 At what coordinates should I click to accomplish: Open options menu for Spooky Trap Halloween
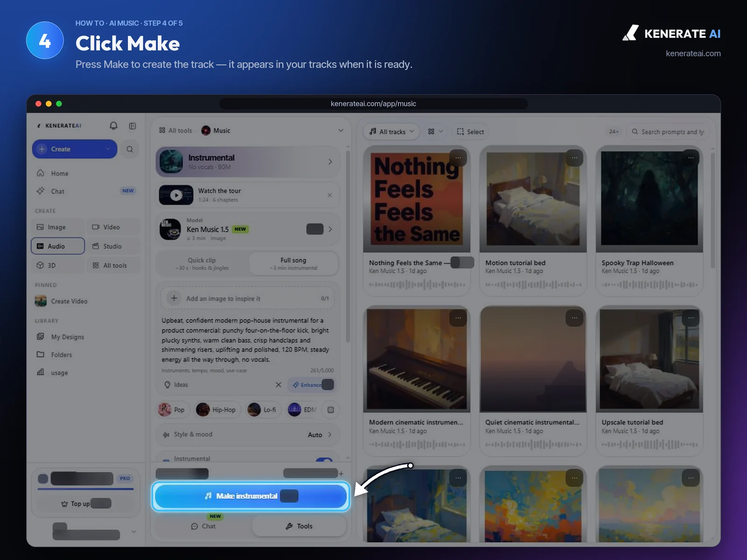tap(691, 158)
